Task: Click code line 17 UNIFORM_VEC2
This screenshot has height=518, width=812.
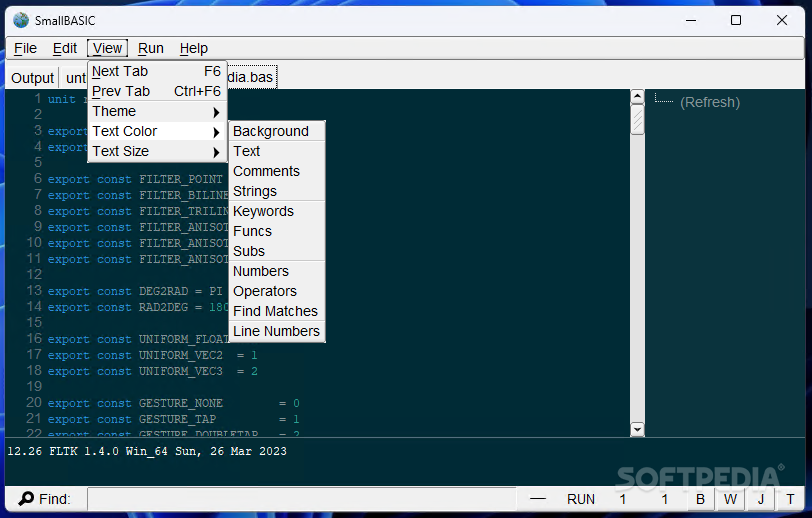Action: [x=152, y=355]
